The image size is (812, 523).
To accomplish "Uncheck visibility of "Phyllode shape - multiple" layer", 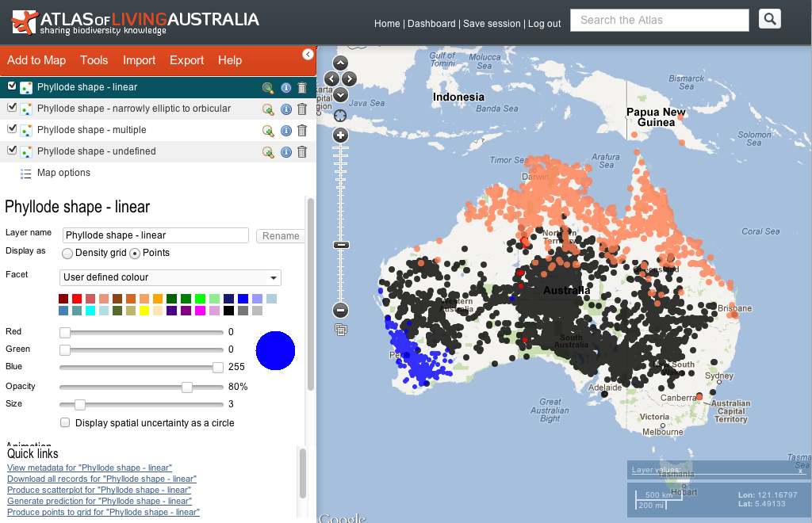I will pos(11,130).
